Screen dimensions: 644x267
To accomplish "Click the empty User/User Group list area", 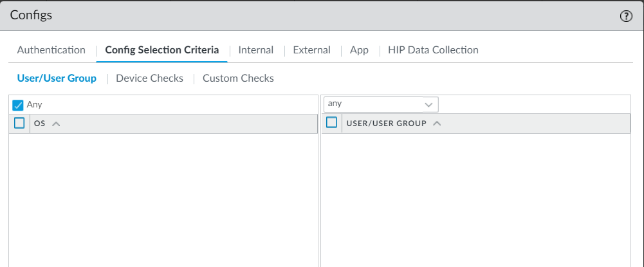I will [475, 199].
